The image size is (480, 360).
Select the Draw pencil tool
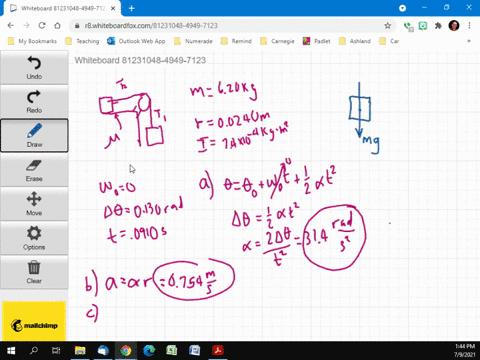point(34,135)
